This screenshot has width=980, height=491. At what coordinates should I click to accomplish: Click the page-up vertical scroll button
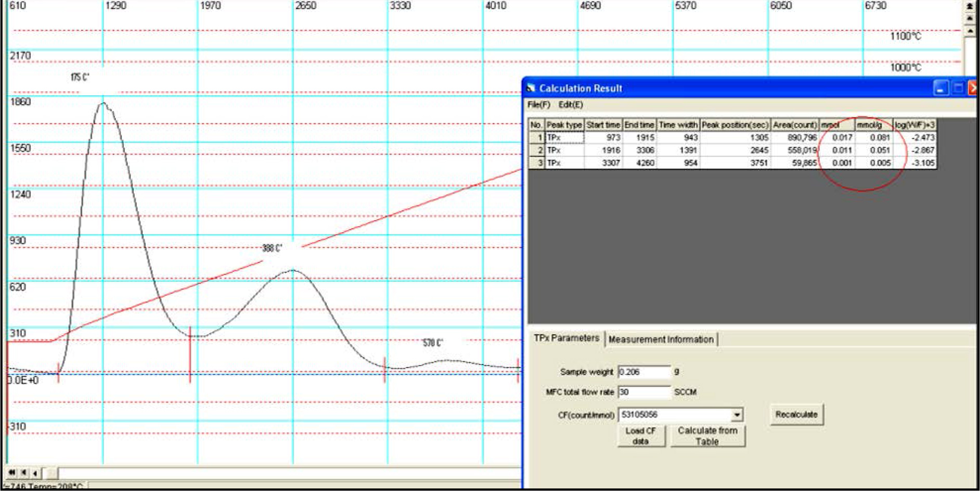click(x=970, y=19)
